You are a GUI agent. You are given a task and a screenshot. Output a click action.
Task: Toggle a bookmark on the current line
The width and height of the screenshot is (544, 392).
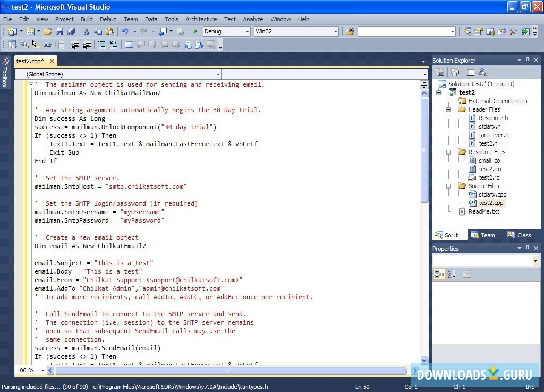129,45
